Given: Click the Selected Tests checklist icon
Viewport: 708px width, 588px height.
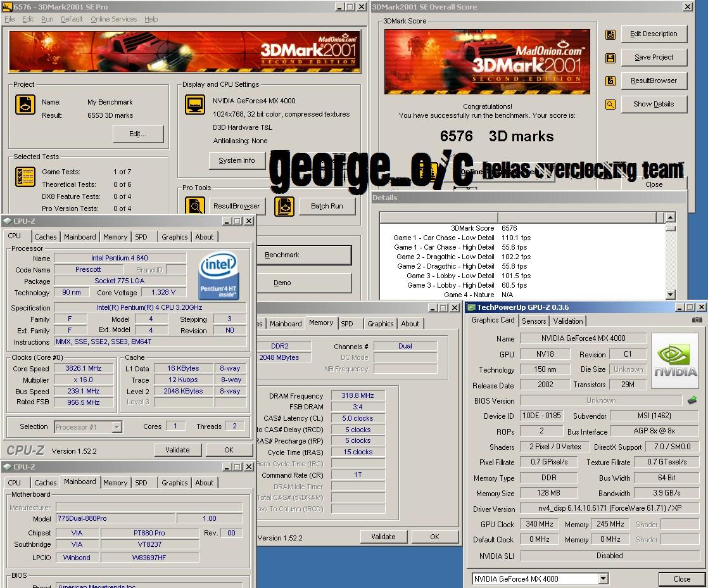Looking at the screenshot, I should (25, 177).
